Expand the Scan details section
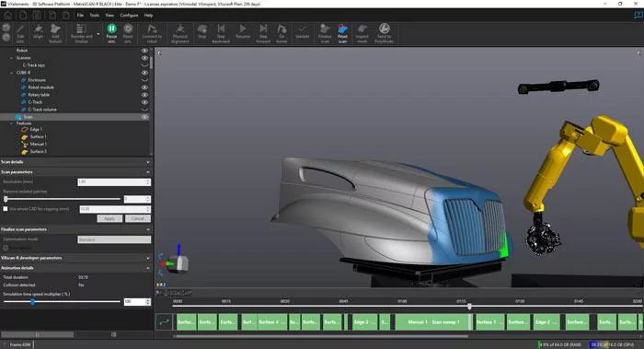This screenshot has width=644, height=349. pyautogui.click(x=75, y=162)
